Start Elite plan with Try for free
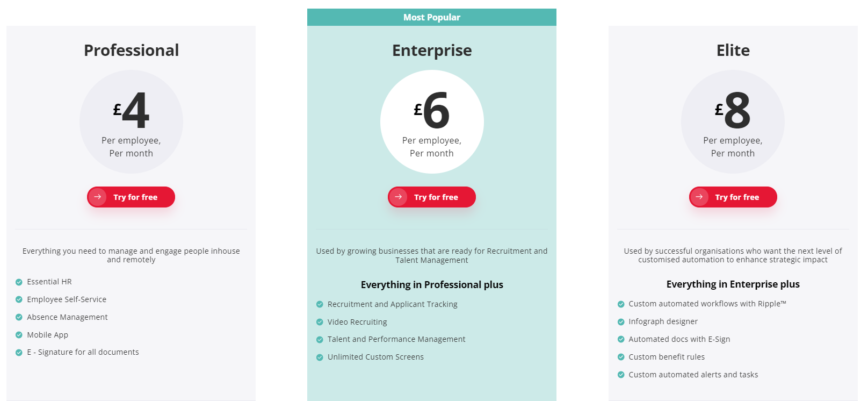868x401 pixels. click(733, 197)
